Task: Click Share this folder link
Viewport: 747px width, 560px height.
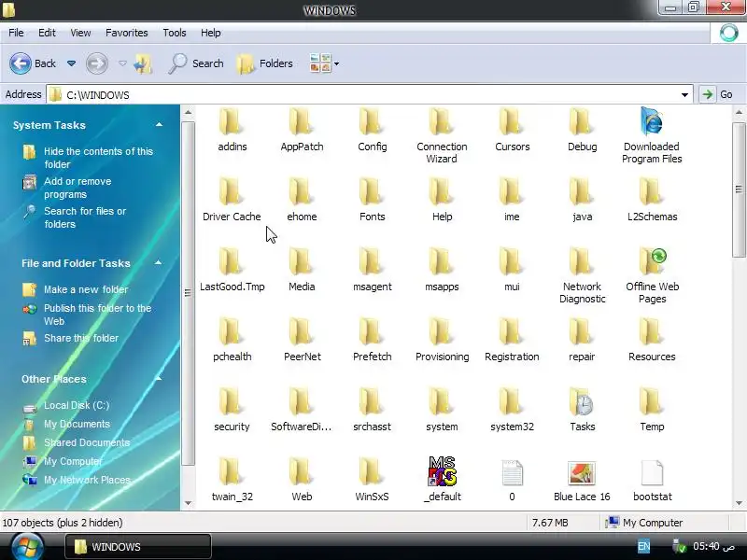Action: tap(81, 338)
